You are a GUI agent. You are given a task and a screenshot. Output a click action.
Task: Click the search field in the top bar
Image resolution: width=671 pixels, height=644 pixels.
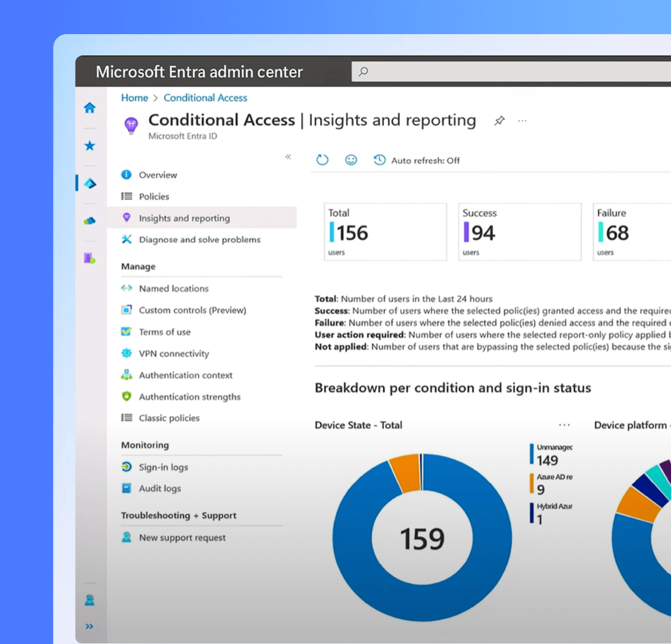pos(511,71)
